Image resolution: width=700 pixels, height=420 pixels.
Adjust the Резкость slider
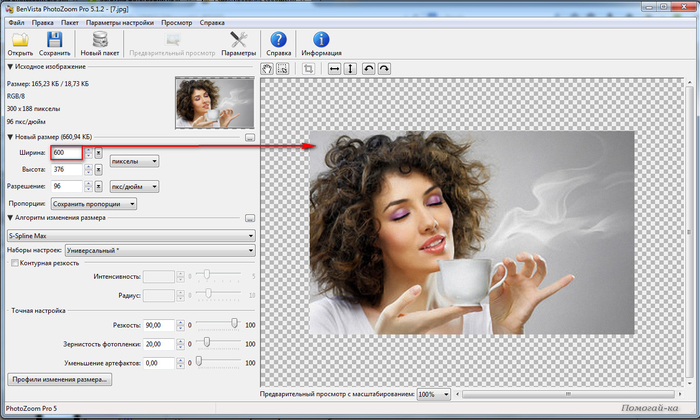click(234, 323)
